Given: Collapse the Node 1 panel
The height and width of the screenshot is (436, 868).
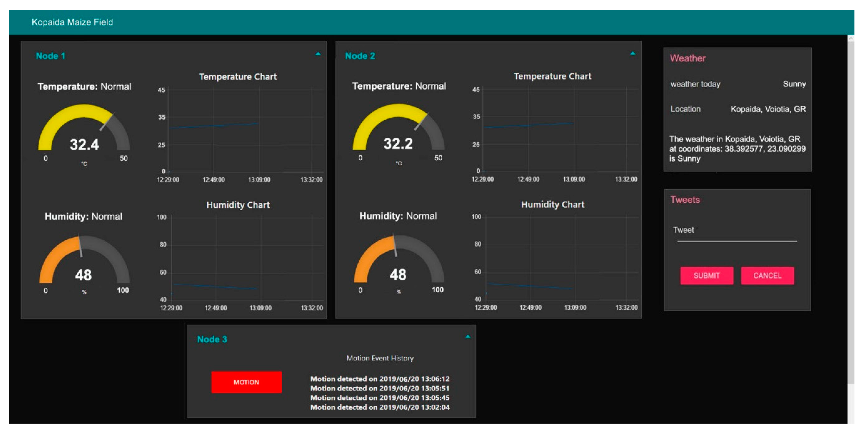Looking at the screenshot, I should (318, 54).
